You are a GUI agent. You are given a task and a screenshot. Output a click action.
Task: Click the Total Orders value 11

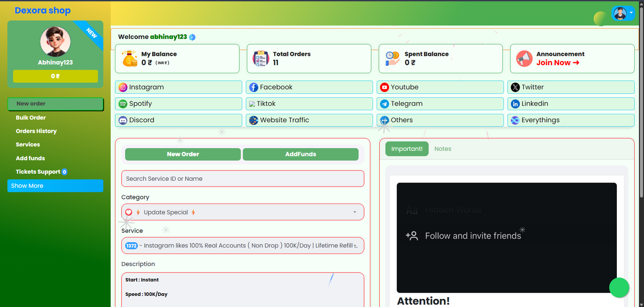coord(276,63)
